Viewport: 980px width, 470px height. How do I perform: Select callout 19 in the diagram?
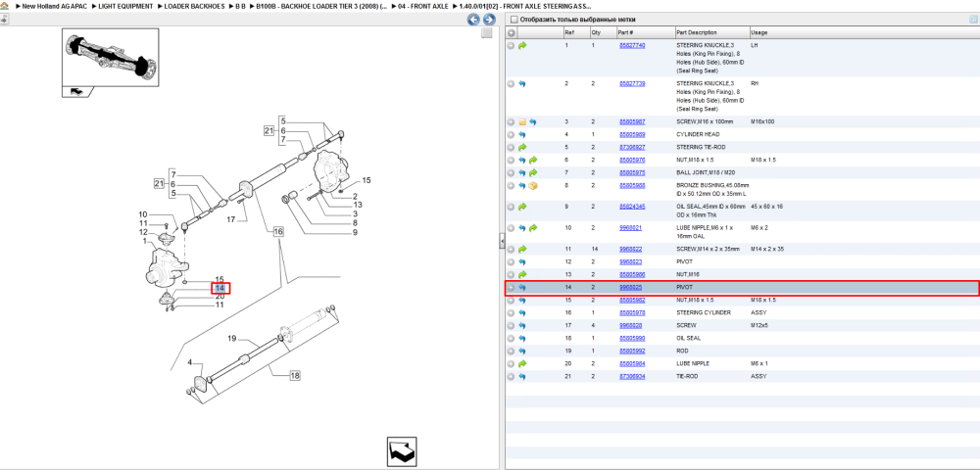click(x=231, y=339)
